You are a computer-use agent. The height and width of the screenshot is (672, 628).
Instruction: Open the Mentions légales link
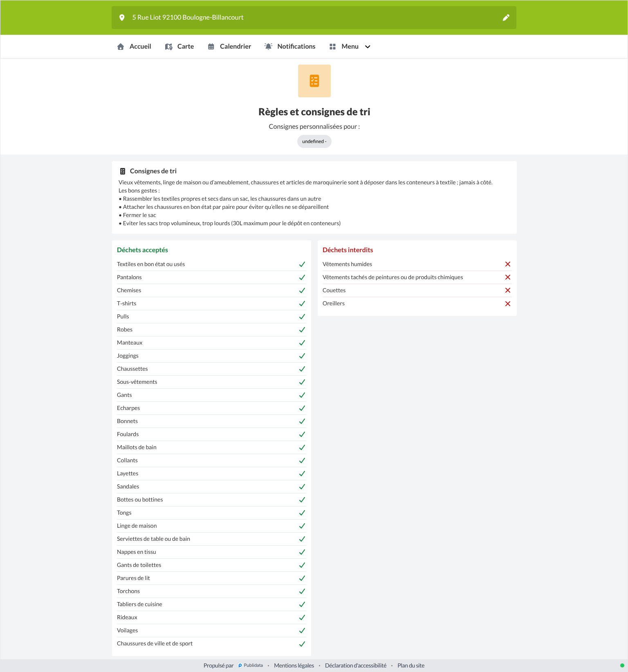pos(294,665)
